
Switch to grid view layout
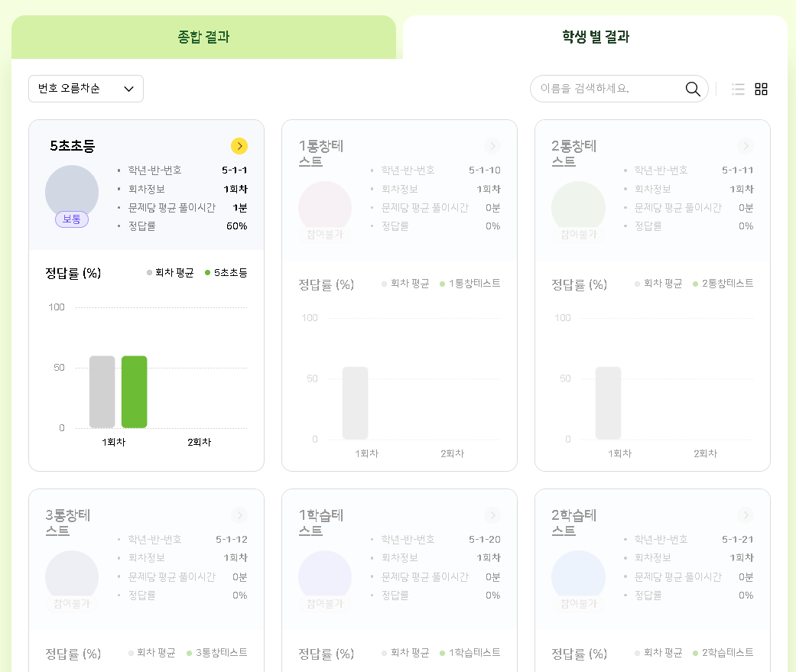pos(761,89)
